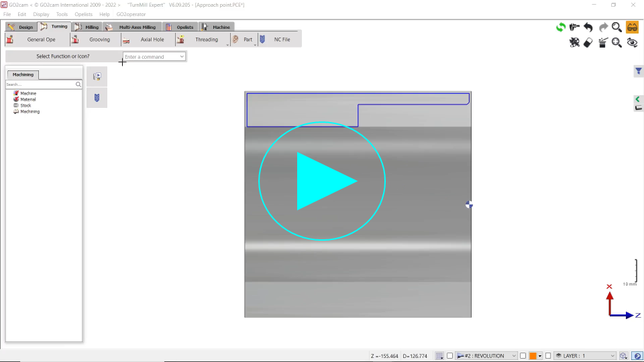Select Stock in the Machining tree
The image size is (644, 362).
(25, 105)
